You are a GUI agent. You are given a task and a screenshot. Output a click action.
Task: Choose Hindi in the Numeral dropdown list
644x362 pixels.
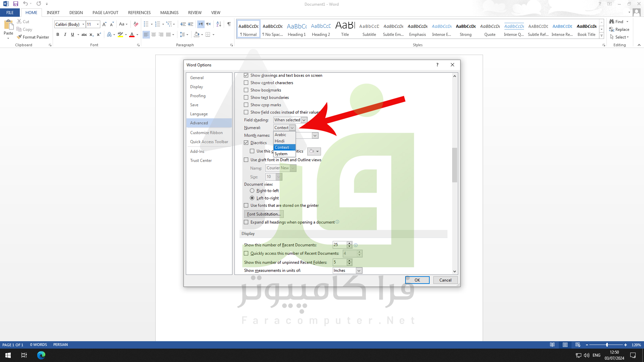coord(284,141)
